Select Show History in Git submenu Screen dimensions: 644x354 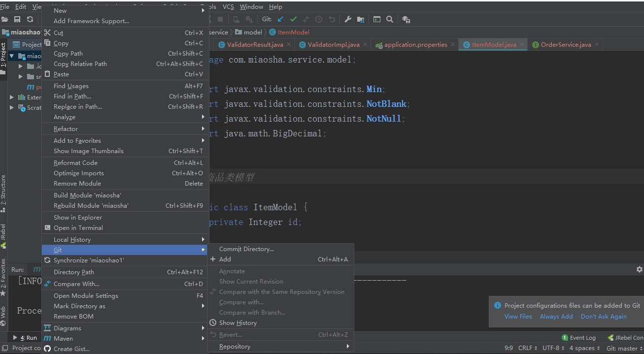(280, 322)
